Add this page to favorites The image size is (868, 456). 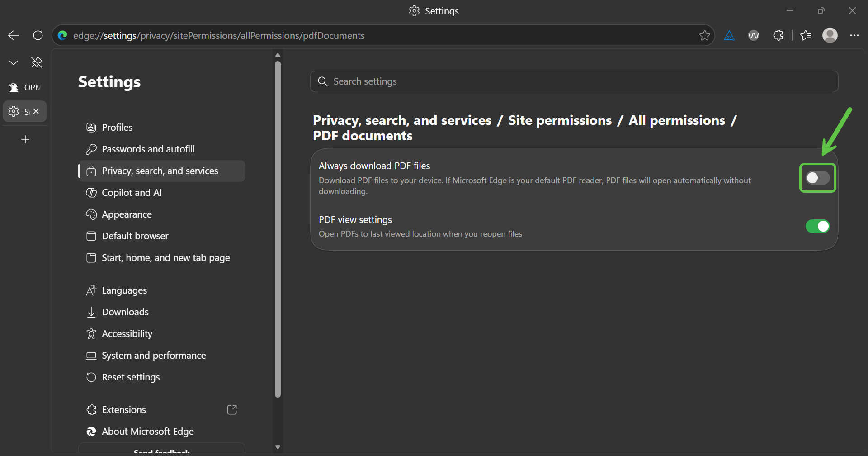pos(704,35)
